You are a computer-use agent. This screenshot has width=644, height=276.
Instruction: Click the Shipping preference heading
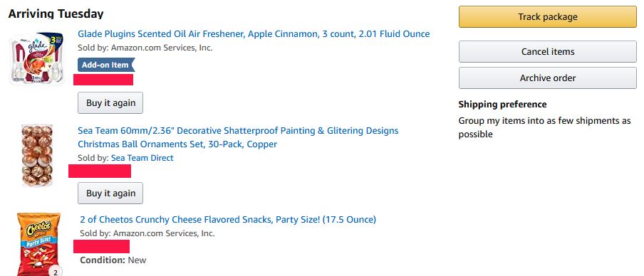[502, 104]
